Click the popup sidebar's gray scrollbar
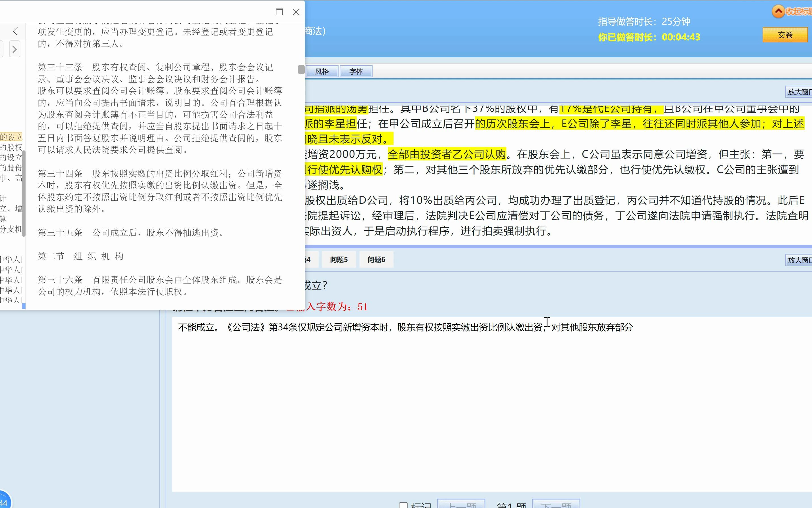The width and height of the screenshot is (812, 508). point(24,194)
